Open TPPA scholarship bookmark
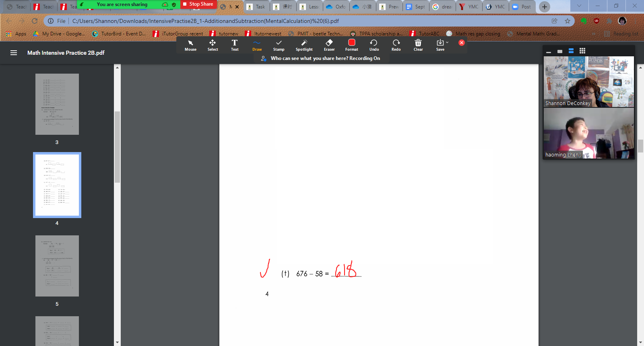 pos(376,34)
